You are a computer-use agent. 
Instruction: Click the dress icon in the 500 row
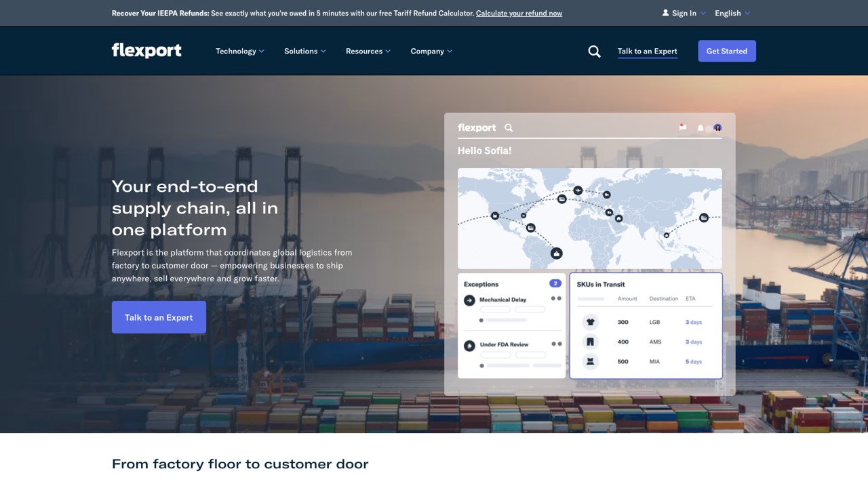tap(590, 361)
